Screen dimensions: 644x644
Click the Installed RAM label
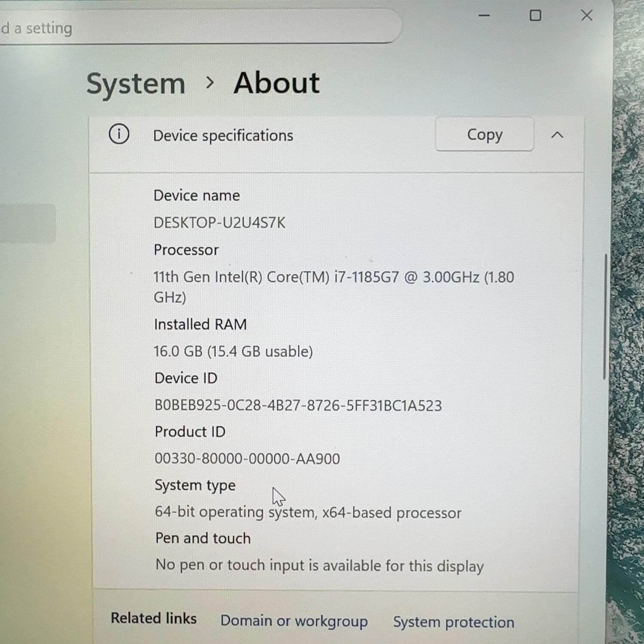[200, 325]
